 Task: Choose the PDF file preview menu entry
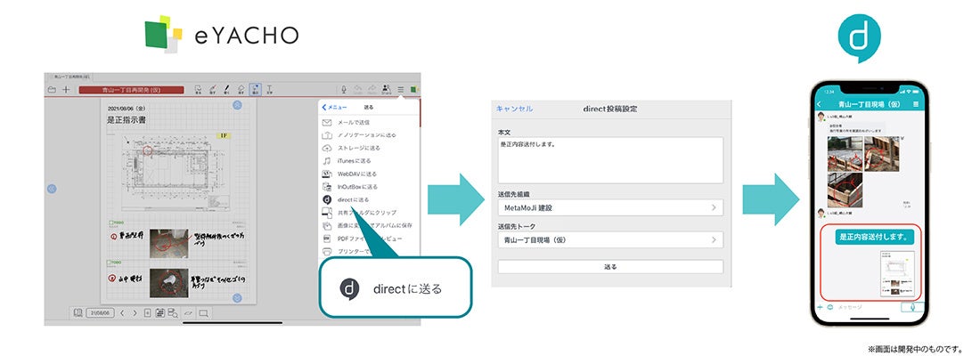(x=369, y=239)
